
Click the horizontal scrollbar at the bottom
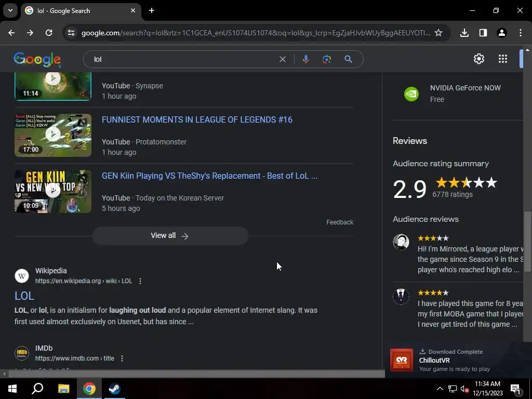tap(196, 374)
